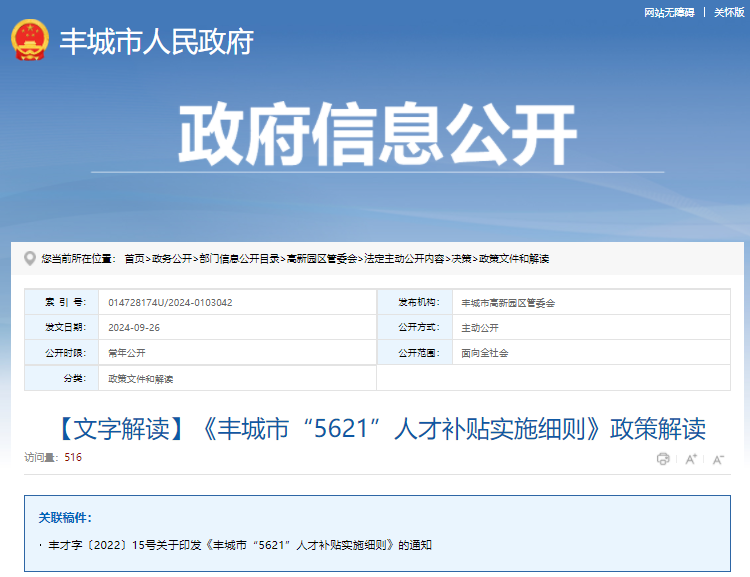Click index number 014728174U/2024-0103042
750x577 pixels.
[170, 302]
